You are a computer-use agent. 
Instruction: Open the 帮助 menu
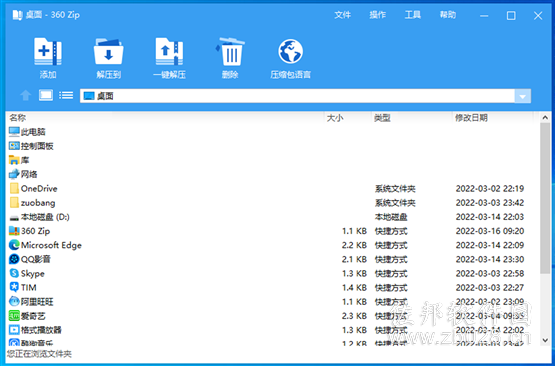(448, 15)
